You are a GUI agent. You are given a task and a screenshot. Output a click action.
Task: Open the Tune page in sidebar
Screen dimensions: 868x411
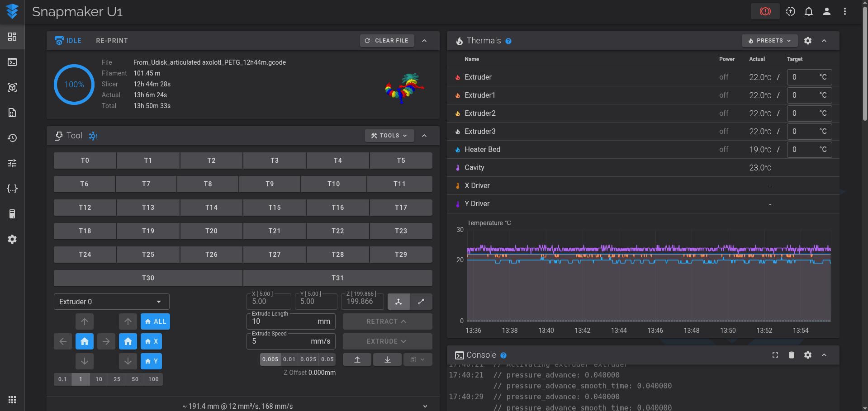12,163
